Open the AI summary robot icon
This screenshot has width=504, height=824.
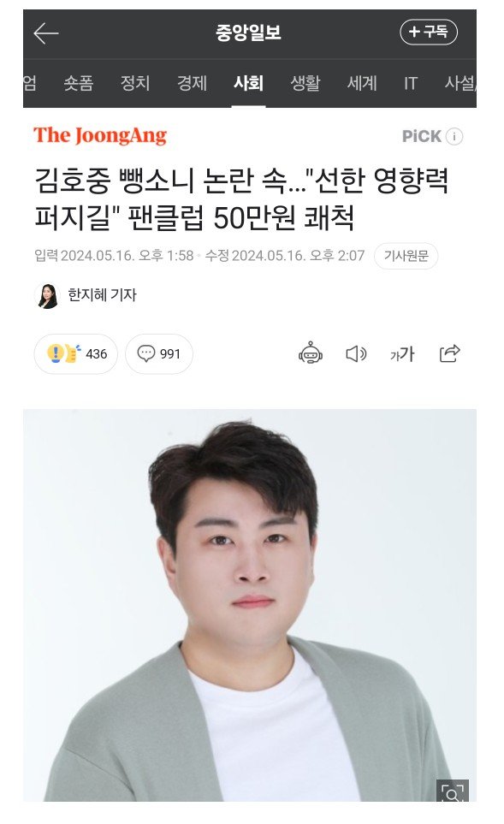tap(311, 353)
